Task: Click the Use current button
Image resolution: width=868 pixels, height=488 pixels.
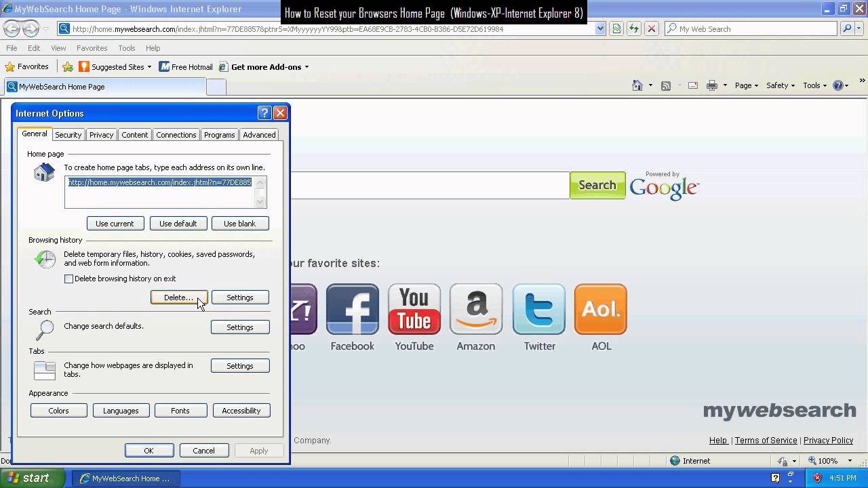Action: point(115,224)
